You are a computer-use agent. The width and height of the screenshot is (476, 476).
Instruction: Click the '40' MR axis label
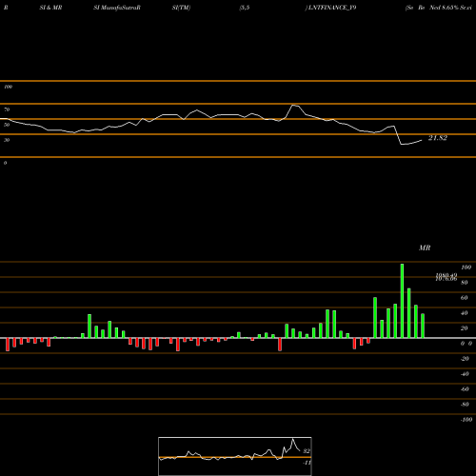point(465,313)
